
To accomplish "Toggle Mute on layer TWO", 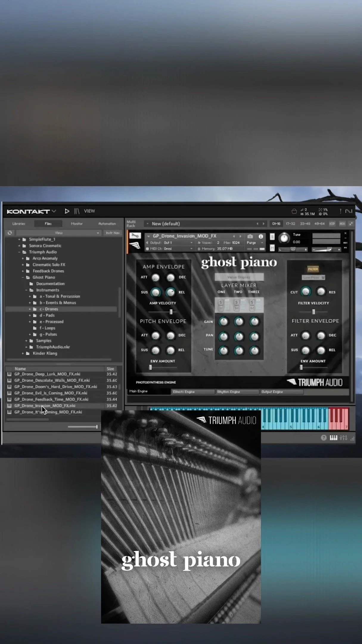I will [x=237, y=308].
